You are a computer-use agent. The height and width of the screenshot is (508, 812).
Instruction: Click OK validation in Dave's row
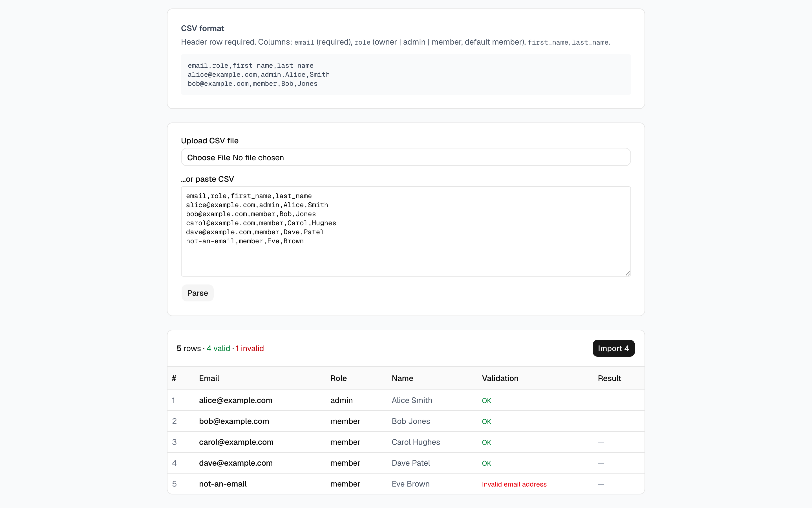[x=486, y=463]
